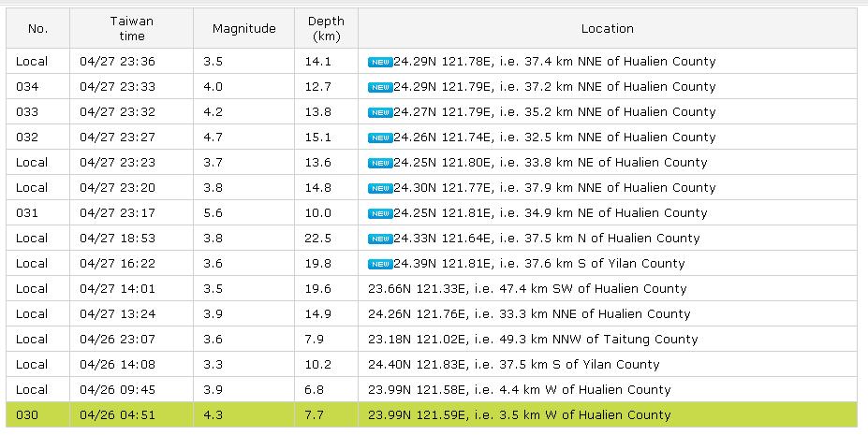
Task: Click the NEW badge on the 16:22 earthquake
Action: [379, 264]
